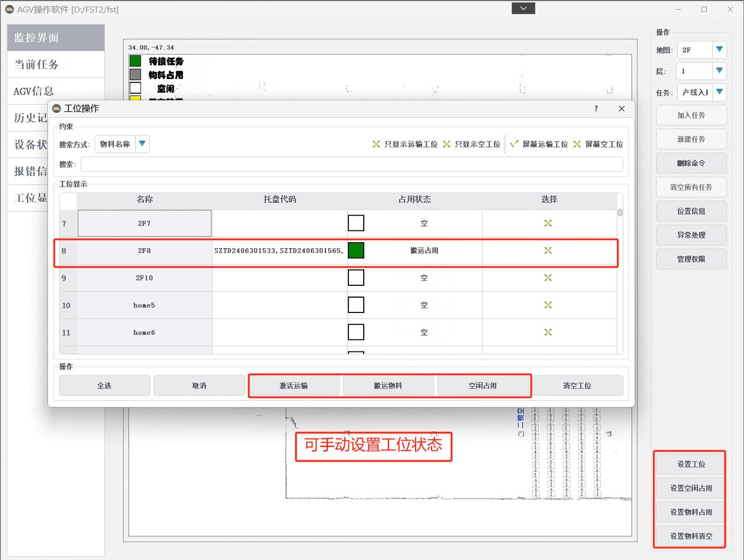The image size is (744, 560).
Task: Click the table vertical scrollbar handle
Action: [620, 213]
